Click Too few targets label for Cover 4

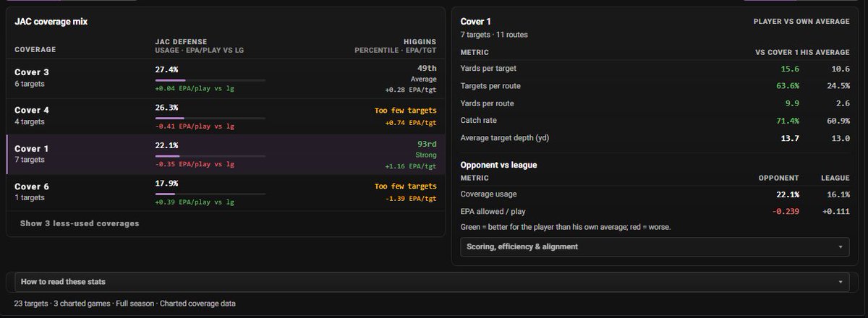click(406, 111)
